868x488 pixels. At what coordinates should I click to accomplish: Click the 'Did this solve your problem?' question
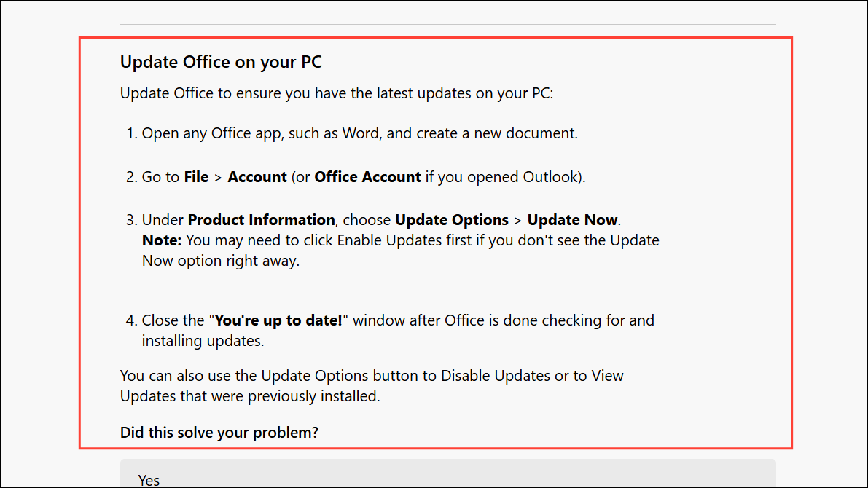(219, 433)
